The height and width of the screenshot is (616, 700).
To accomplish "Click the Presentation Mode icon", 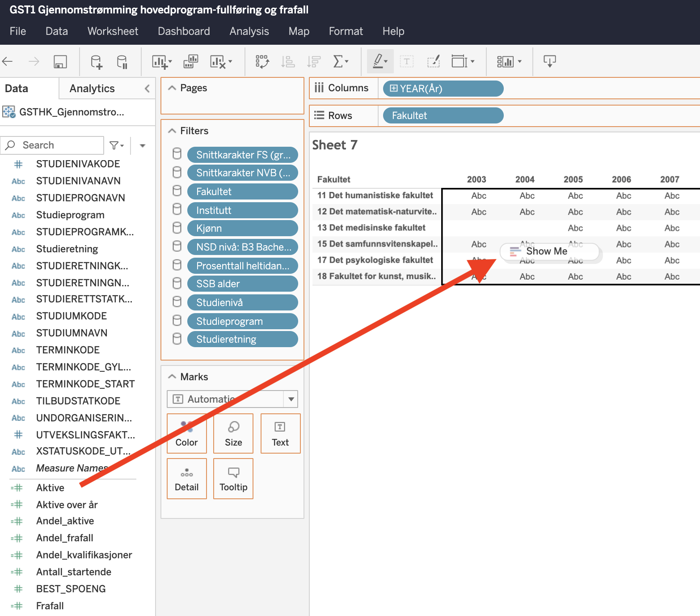I will point(549,61).
